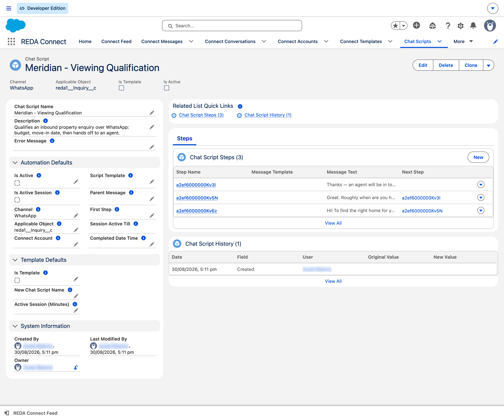Show info tooltip for Script Template
Screen dimensions: 504x420
click(131, 176)
